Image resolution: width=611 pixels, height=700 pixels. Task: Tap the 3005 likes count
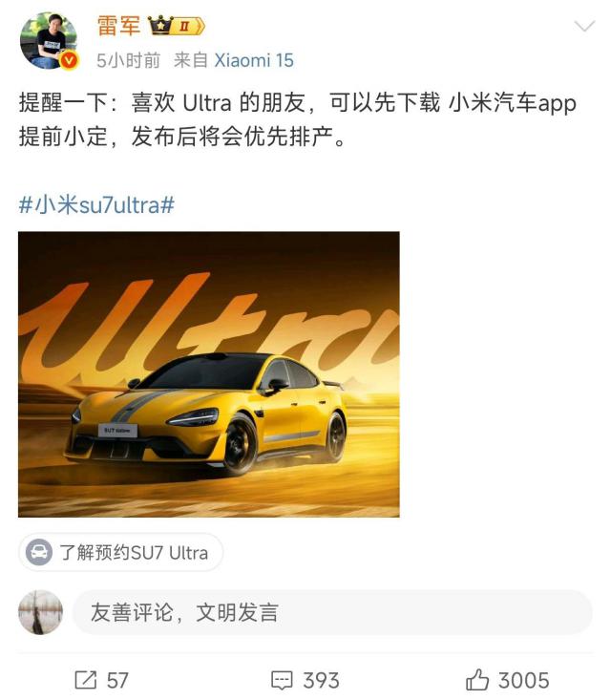tap(523, 681)
